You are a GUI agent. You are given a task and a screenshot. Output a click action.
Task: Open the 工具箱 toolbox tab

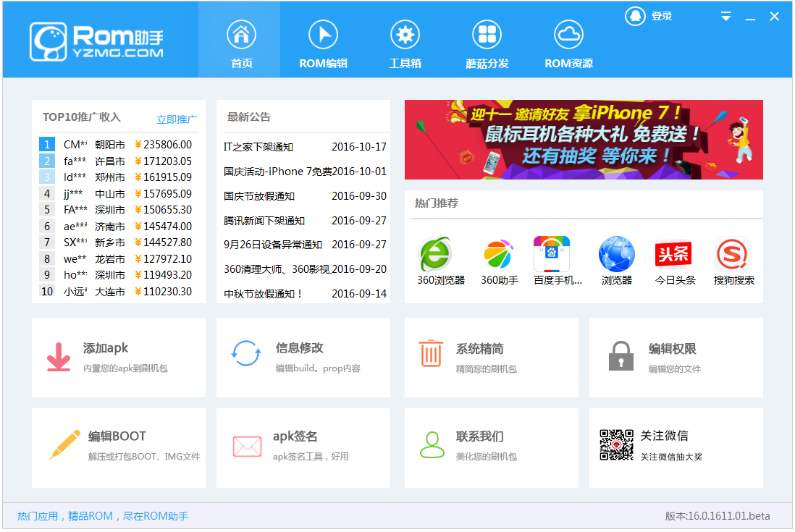(x=405, y=45)
